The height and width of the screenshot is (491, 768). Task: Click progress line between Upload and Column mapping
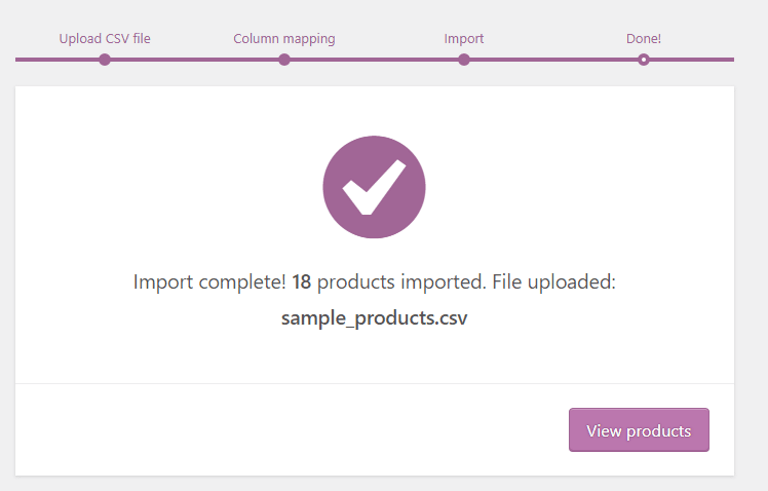point(194,60)
